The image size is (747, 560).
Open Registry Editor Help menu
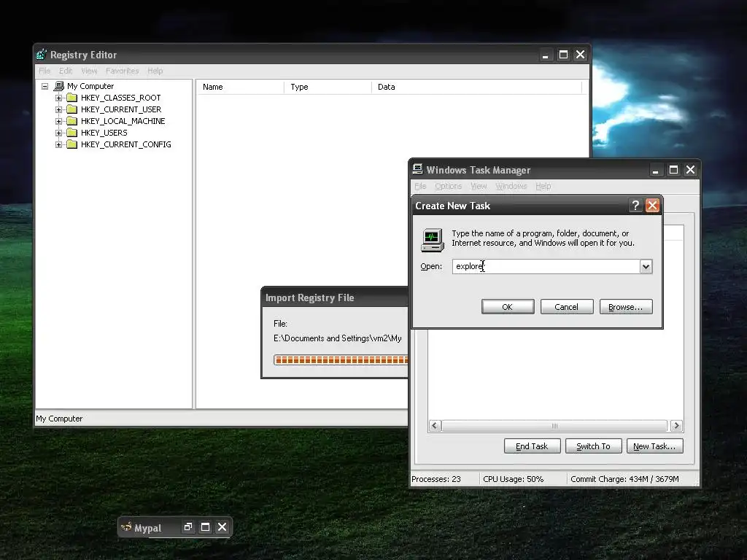click(x=155, y=71)
